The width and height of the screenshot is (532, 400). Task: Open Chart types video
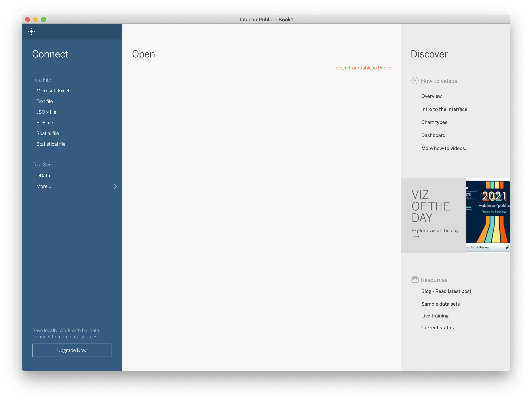coord(434,122)
